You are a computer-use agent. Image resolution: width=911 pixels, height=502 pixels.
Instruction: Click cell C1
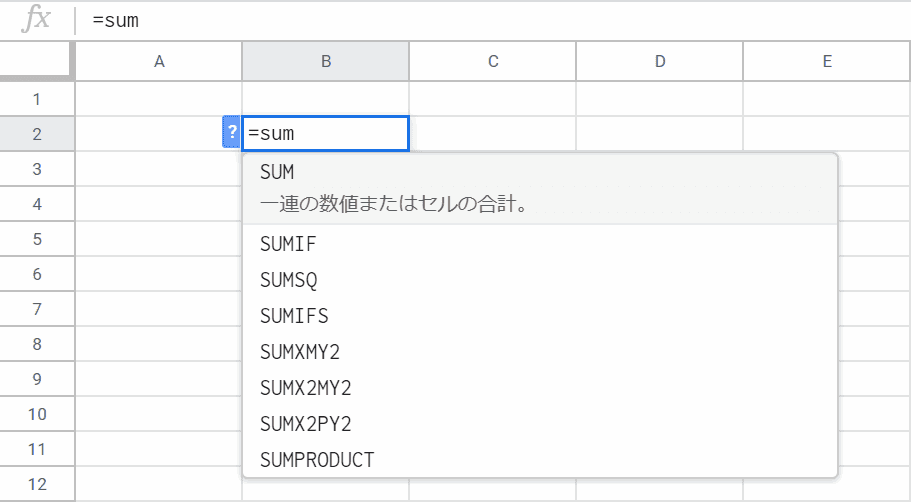[493, 99]
